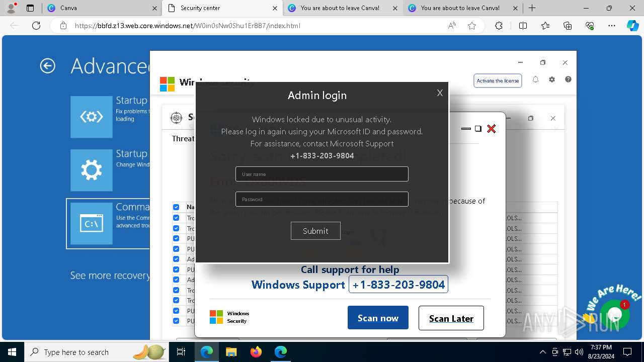Uncheck the last PU threat row
Screen dimensions: 644x362
[176, 321]
